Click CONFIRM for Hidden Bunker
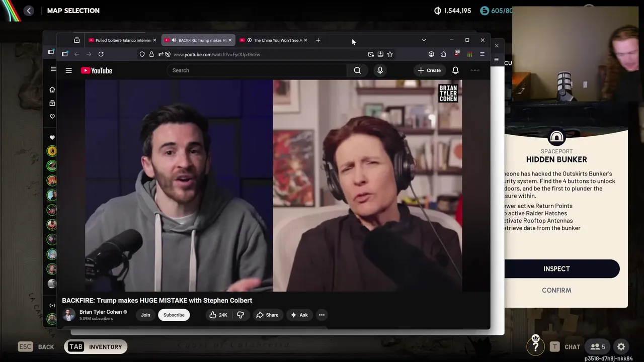The image size is (644, 362). coord(556,290)
